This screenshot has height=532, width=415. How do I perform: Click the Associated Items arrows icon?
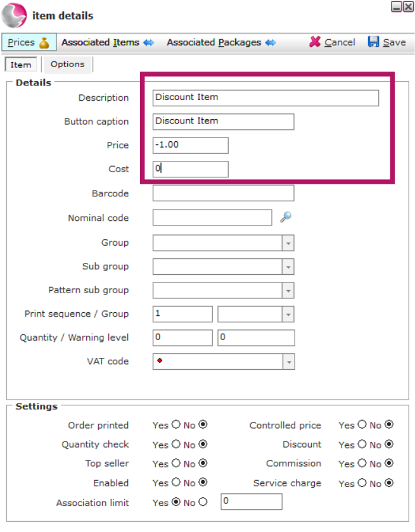coord(149,43)
